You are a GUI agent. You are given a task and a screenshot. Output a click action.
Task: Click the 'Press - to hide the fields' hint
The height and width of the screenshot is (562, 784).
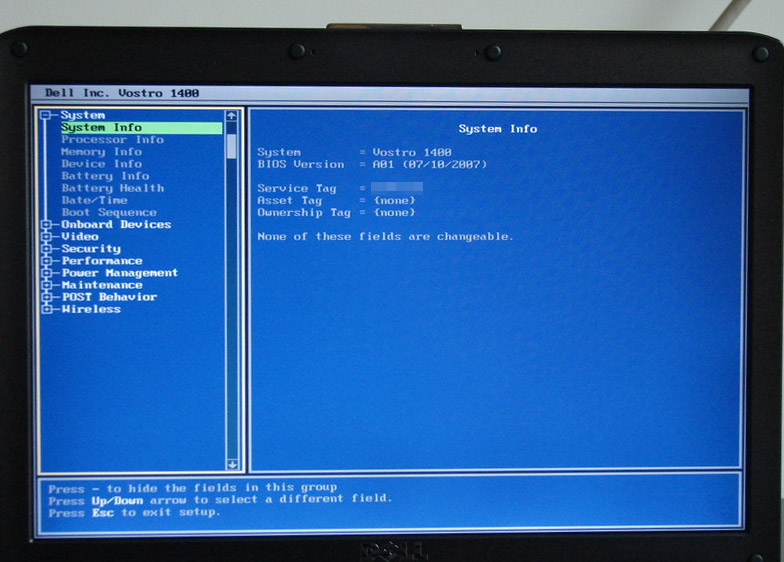pos(192,488)
